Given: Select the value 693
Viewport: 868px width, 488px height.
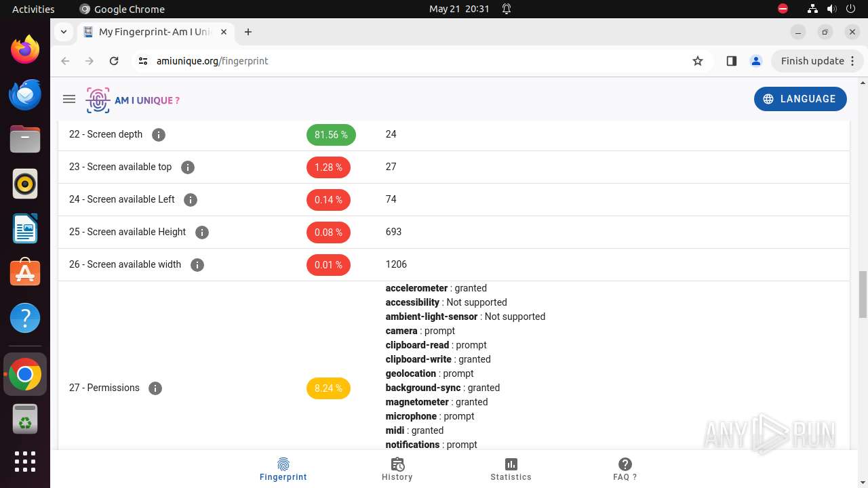Looking at the screenshot, I should (393, 232).
